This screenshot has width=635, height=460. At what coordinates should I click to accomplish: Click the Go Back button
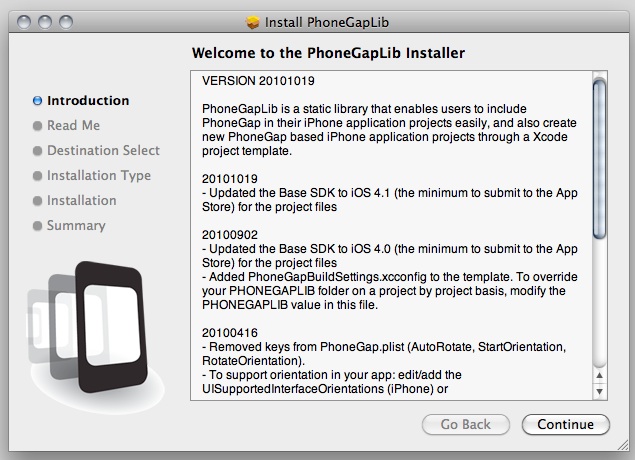(x=466, y=424)
